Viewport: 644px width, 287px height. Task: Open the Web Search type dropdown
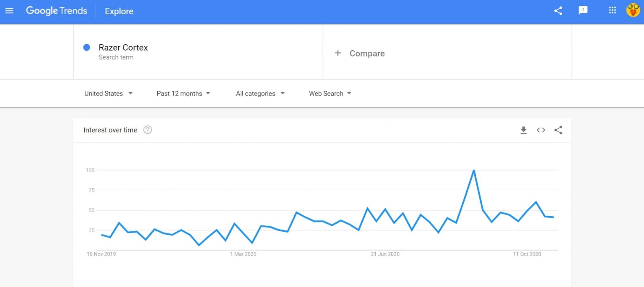pyautogui.click(x=330, y=93)
